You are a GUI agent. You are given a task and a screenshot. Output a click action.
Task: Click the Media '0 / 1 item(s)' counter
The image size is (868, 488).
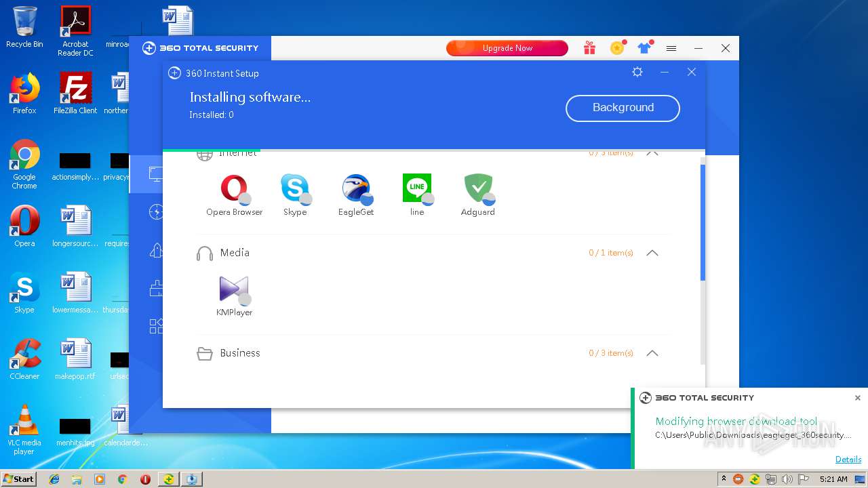click(611, 253)
